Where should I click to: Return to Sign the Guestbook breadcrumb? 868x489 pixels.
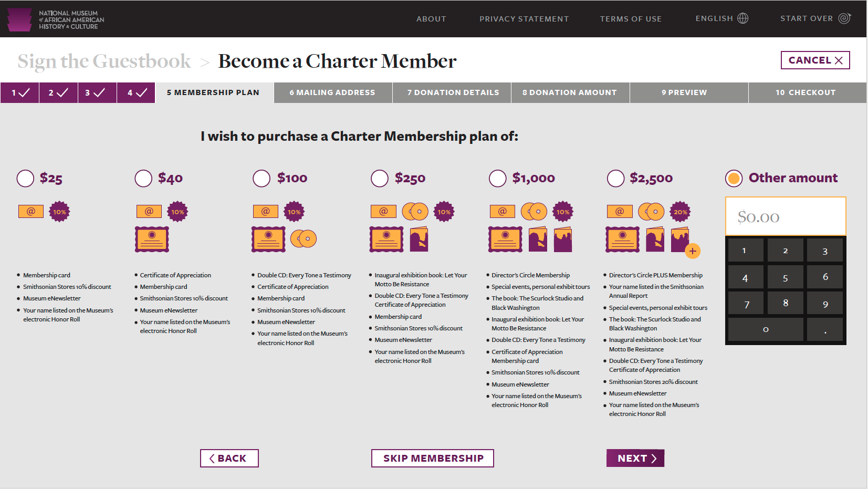coord(104,61)
